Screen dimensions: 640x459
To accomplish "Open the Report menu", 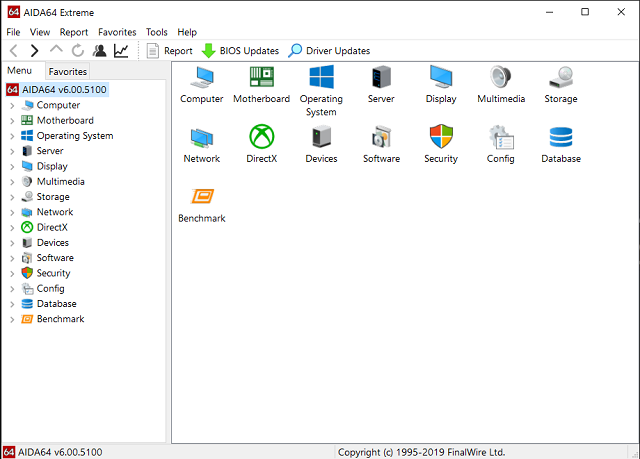I will point(73,32).
